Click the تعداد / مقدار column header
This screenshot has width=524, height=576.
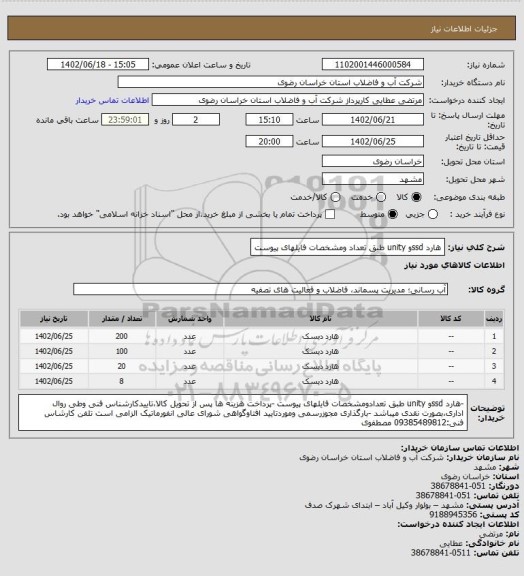point(122,318)
